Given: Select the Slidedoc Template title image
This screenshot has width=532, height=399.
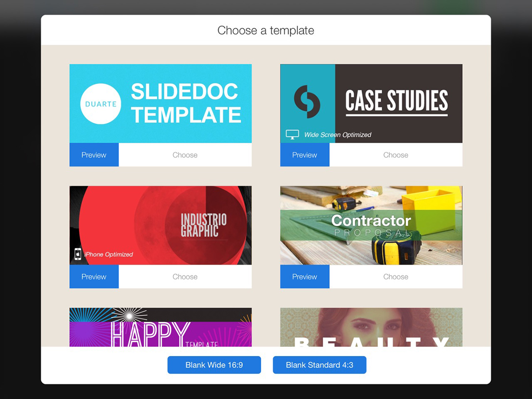Looking at the screenshot, I should 160,104.
